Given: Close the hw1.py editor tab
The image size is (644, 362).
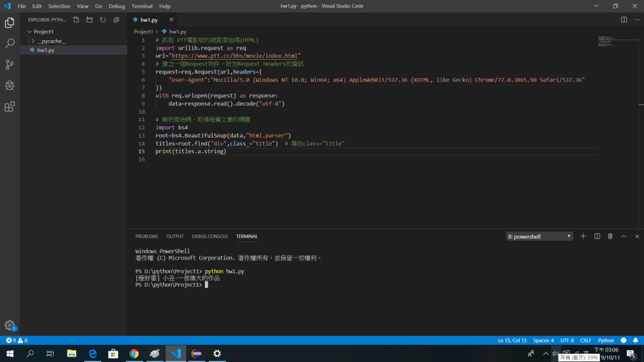Looking at the screenshot, I should pyautogui.click(x=171, y=19).
